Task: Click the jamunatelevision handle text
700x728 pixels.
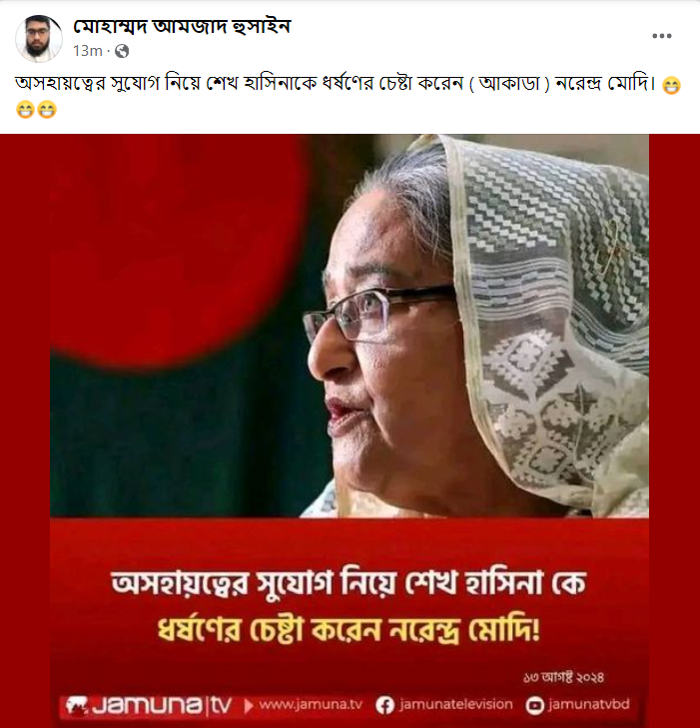Action: tap(455, 705)
